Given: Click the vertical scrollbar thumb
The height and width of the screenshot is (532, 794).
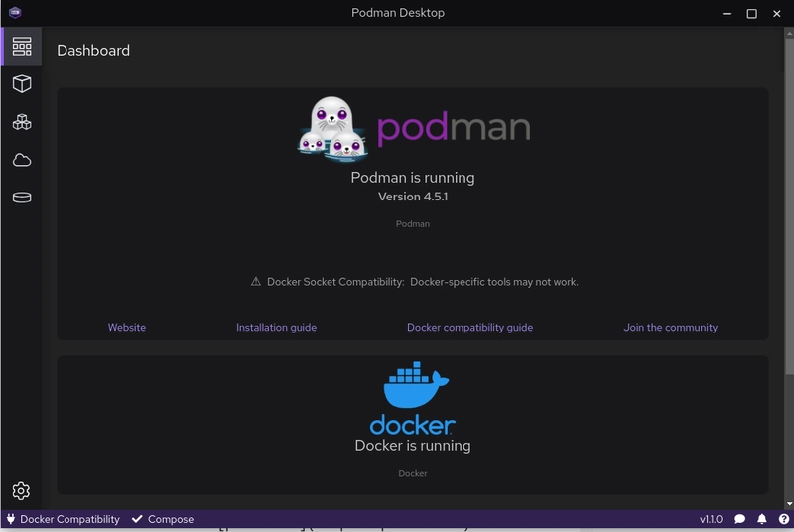Looking at the screenshot, I should tap(789, 206).
